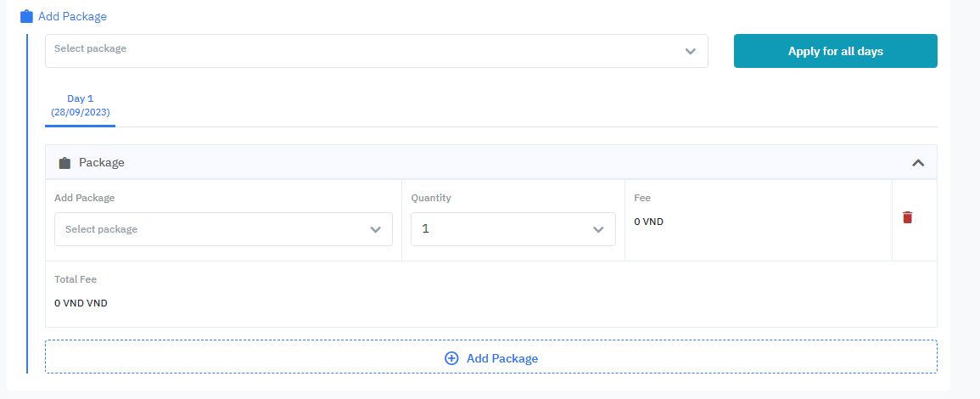Click the red trash icon to delete the package row
The image size is (980, 399).
coord(907,217)
